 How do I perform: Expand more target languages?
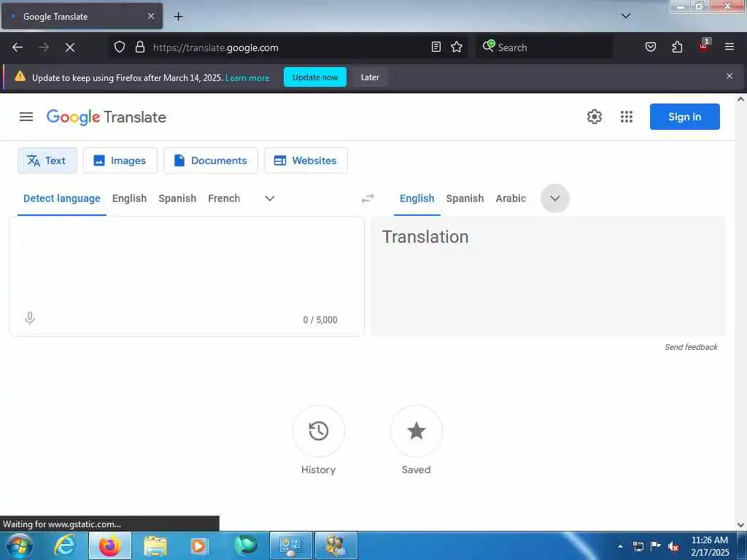tap(555, 198)
